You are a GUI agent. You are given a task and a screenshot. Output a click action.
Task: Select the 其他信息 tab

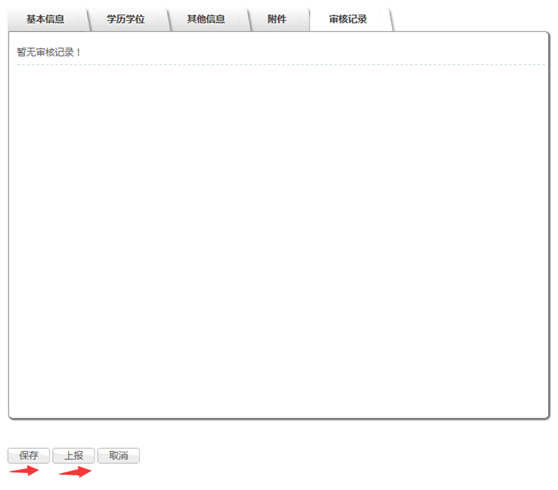[206, 19]
